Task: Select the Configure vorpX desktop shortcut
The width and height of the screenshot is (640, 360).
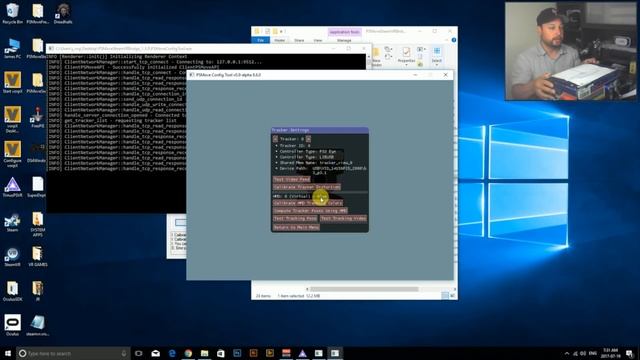Action: pos(12,154)
